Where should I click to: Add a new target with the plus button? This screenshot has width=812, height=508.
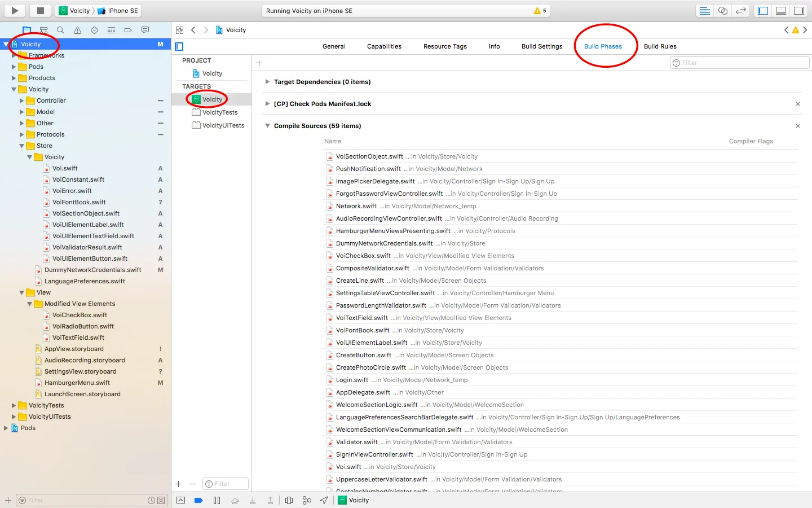[x=179, y=484]
